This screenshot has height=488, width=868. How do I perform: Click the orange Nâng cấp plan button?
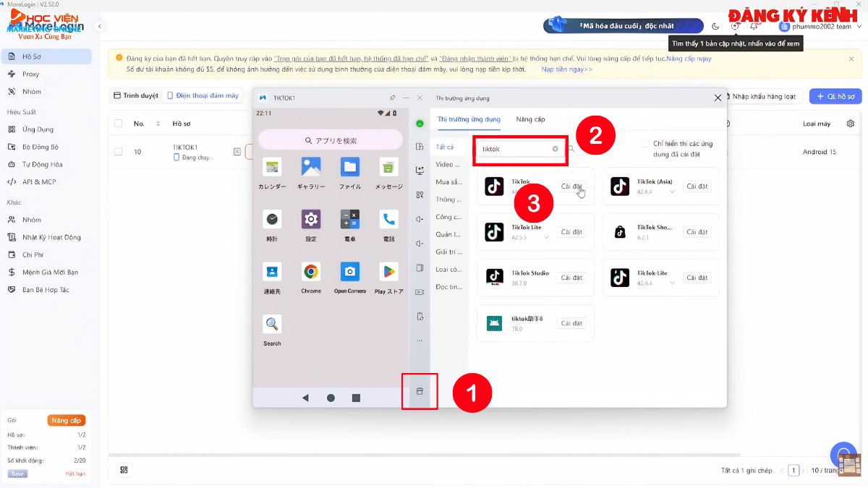pos(66,421)
